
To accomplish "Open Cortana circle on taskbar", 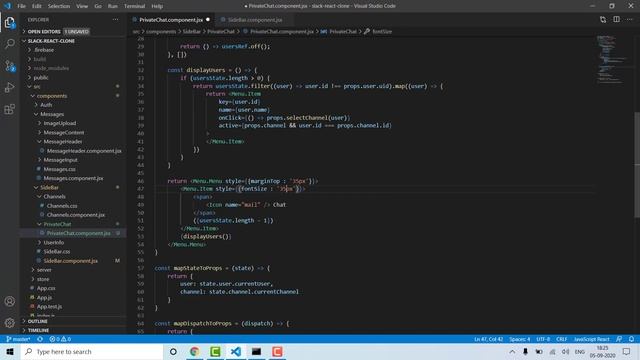I will (x=173, y=352).
